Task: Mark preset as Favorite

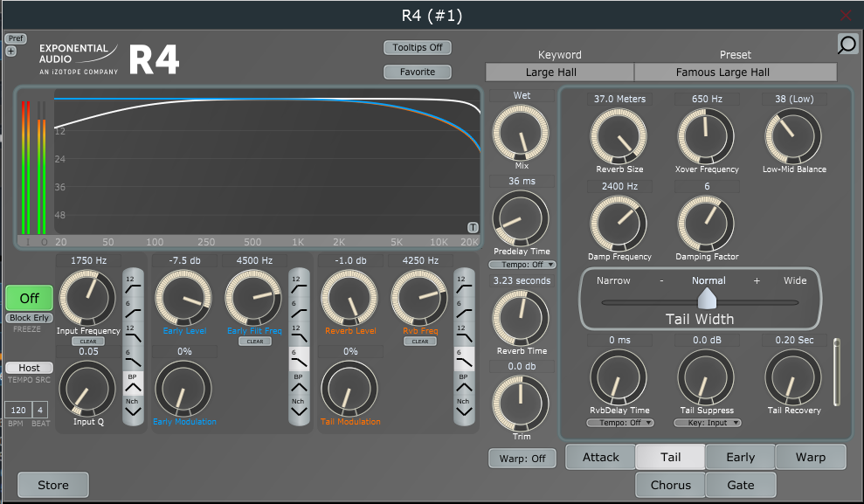Action: click(417, 72)
